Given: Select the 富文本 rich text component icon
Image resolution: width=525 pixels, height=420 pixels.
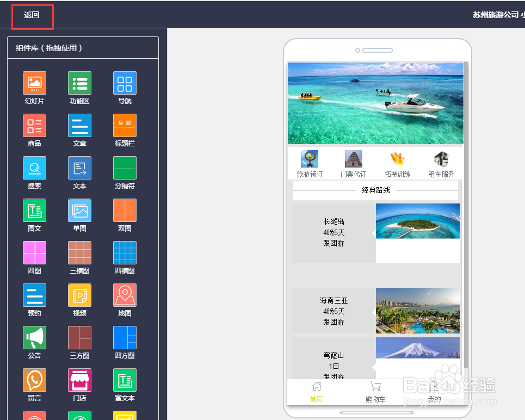Looking at the screenshot, I should pyautogui.click(x=125, y=380).
